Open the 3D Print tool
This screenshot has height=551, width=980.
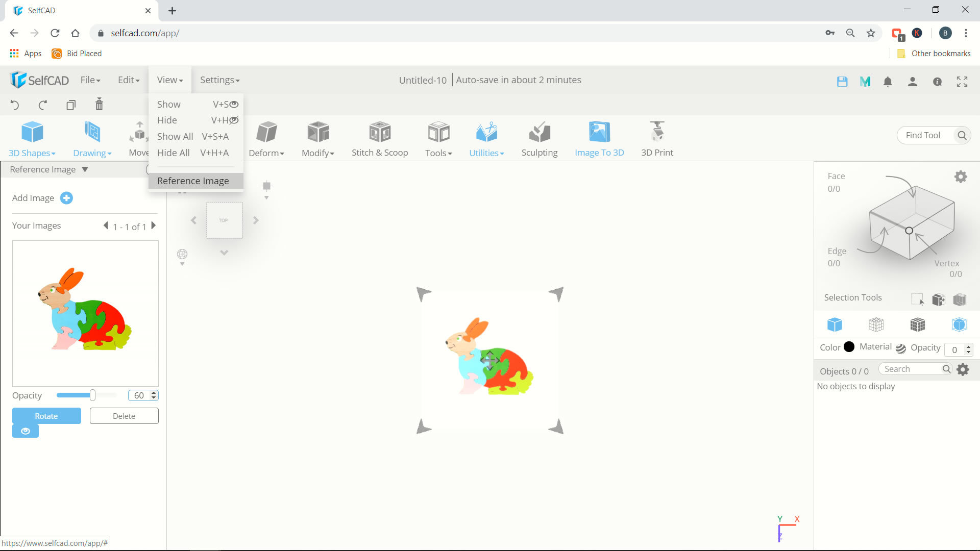pyautogui.click(x=657, y=139)
